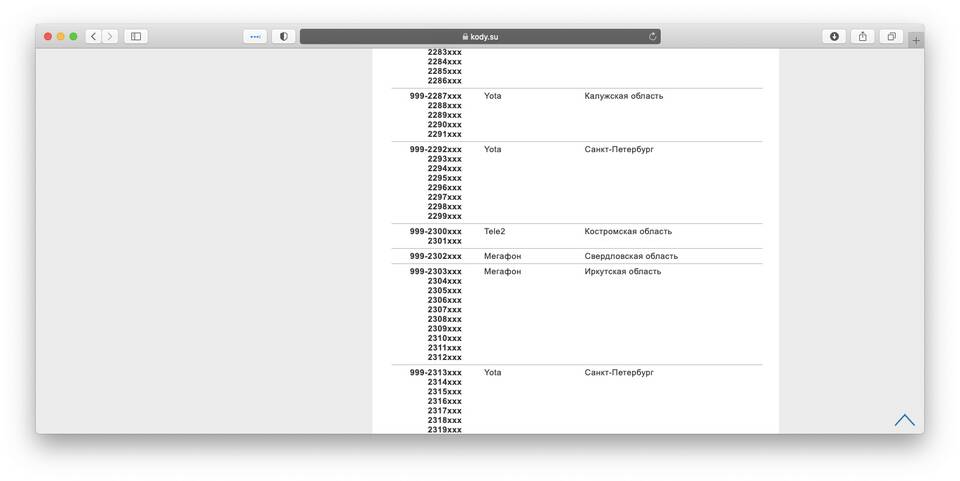Open the privacy report shield icon

283,37
